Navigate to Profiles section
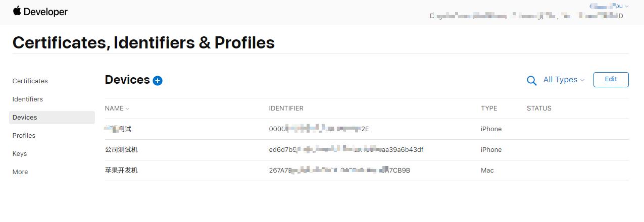 click(x=24, y=135)
